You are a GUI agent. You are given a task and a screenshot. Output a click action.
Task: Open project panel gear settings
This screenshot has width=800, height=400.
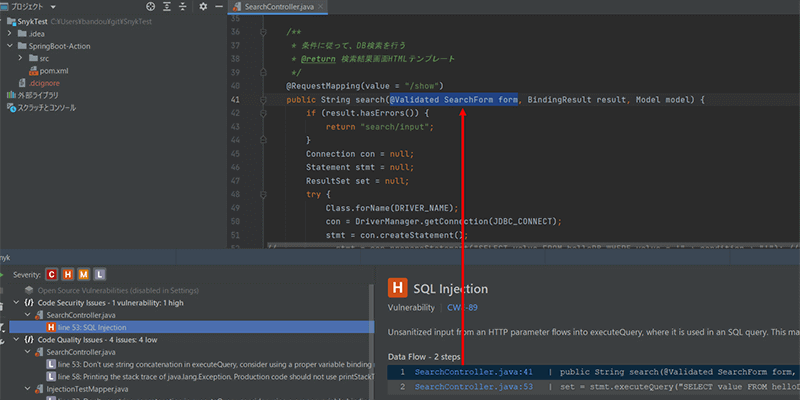coord(203,7)
